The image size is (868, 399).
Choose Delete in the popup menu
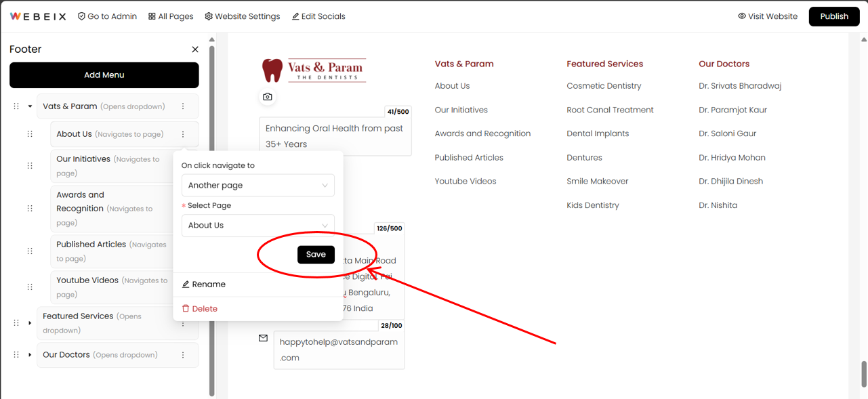click(x=200, y=309)
